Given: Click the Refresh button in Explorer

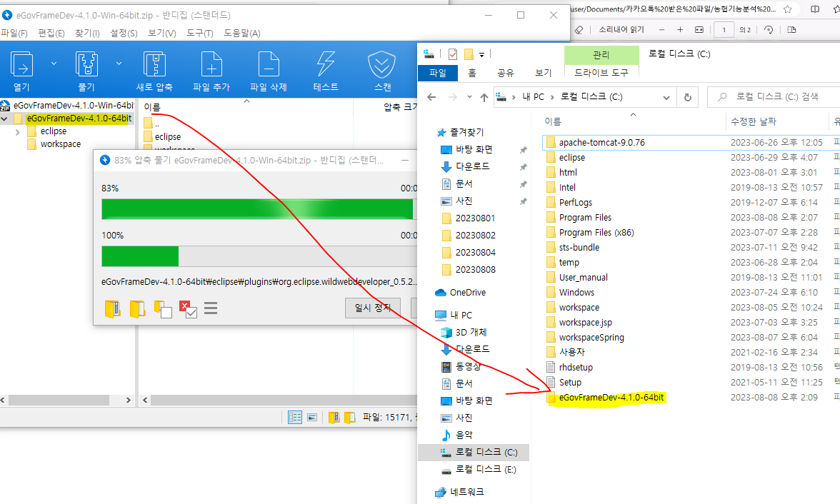Looking at the screenshot, I should point(688,98).
